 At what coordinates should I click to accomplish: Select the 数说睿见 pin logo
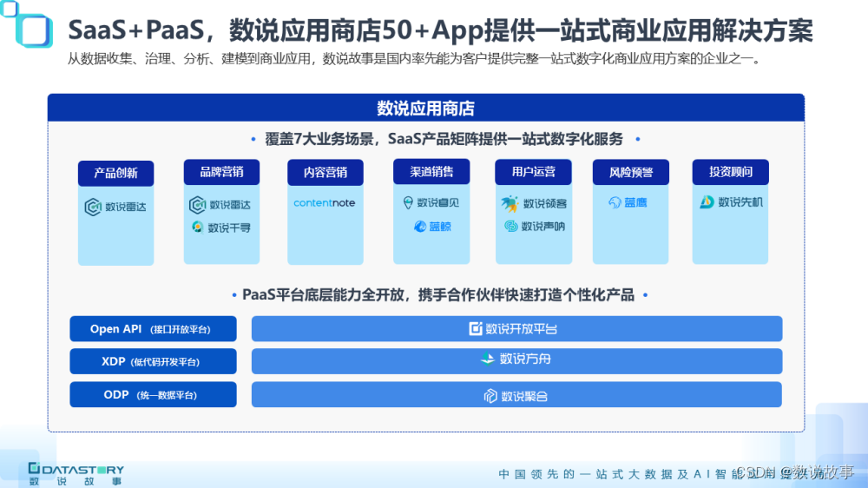[431, 202]
